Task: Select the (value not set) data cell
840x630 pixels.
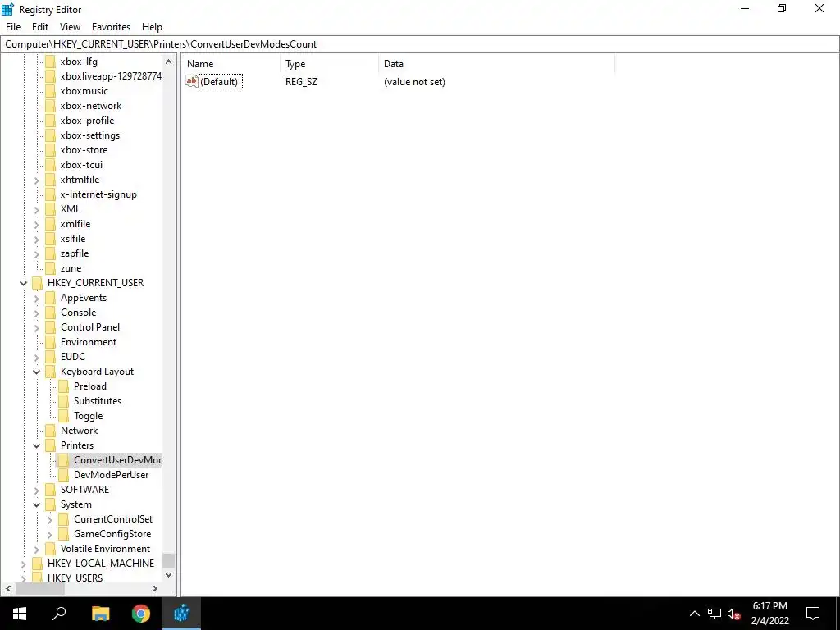Action: [x=414, y=82]
